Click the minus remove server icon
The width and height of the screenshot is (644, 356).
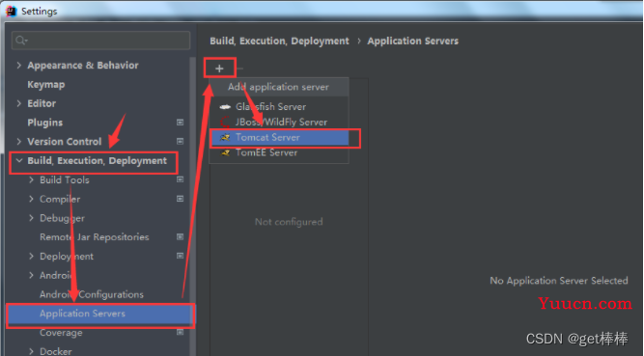coord(239,68)
